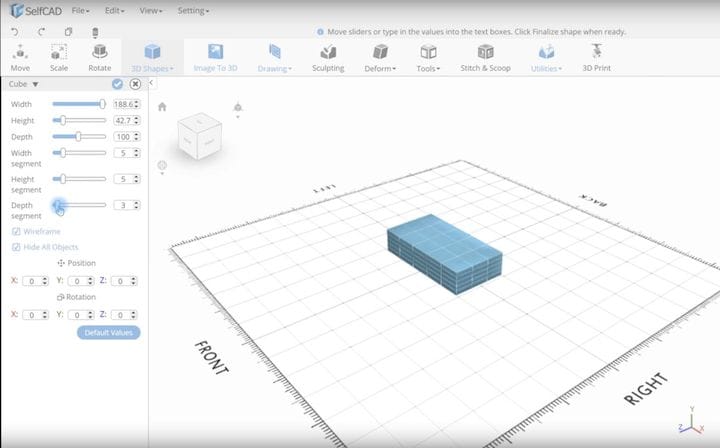Expand the Deform dropdown
This screenshot has height=448, width=720.
click(x=380, y=57)
